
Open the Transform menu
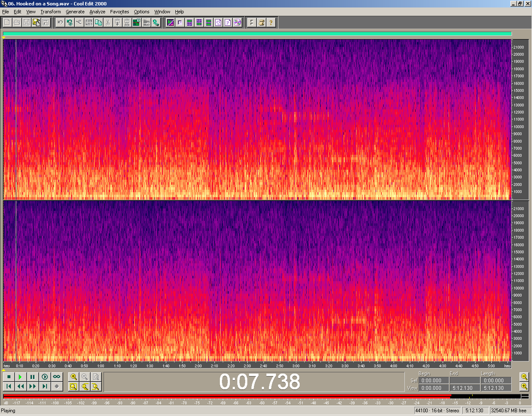pyautogui.click(x=51, y=12)
